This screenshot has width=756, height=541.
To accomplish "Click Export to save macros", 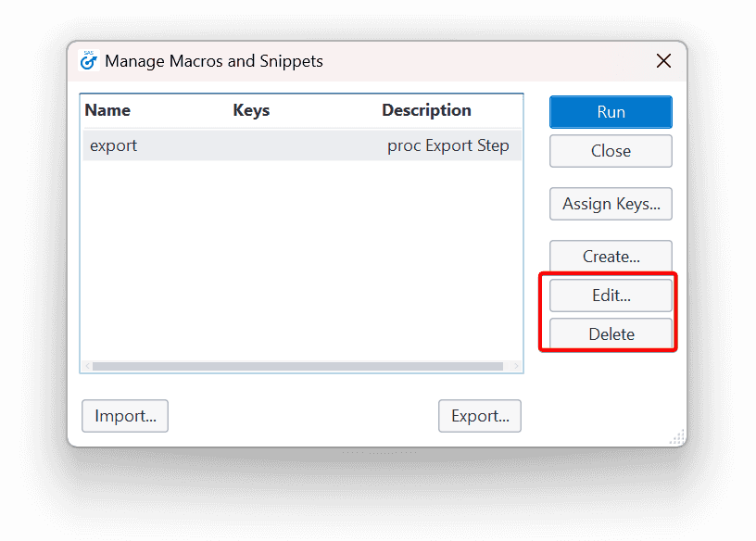I will tap(480, 416).
